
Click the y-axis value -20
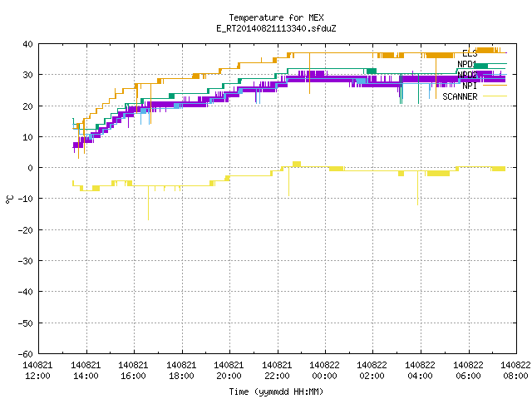[26, 230]
